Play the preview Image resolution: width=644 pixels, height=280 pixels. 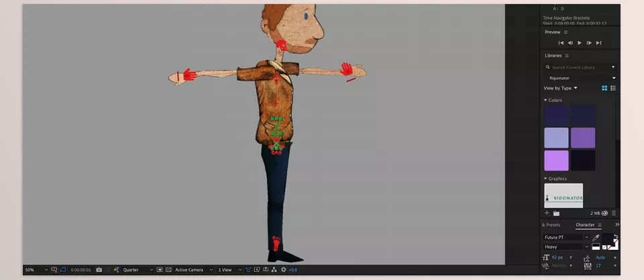coord(580,43)
